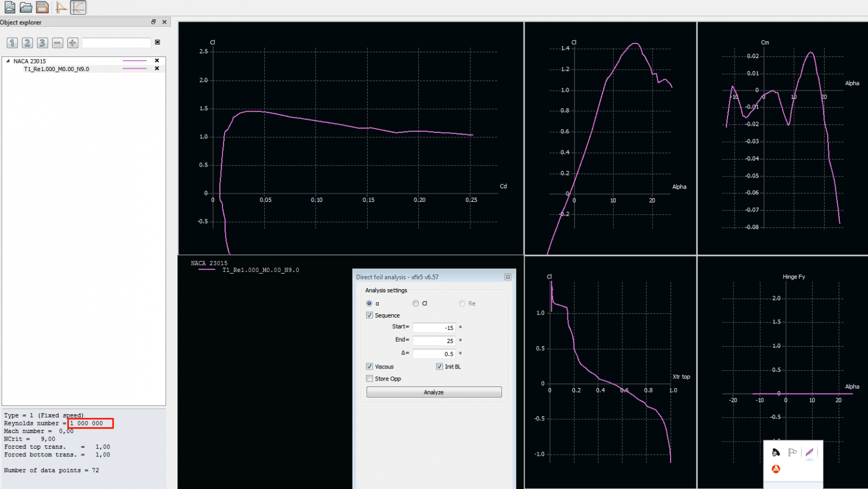
Task: Click the purple xflr5 tray icon
Action: coord(809,452)
